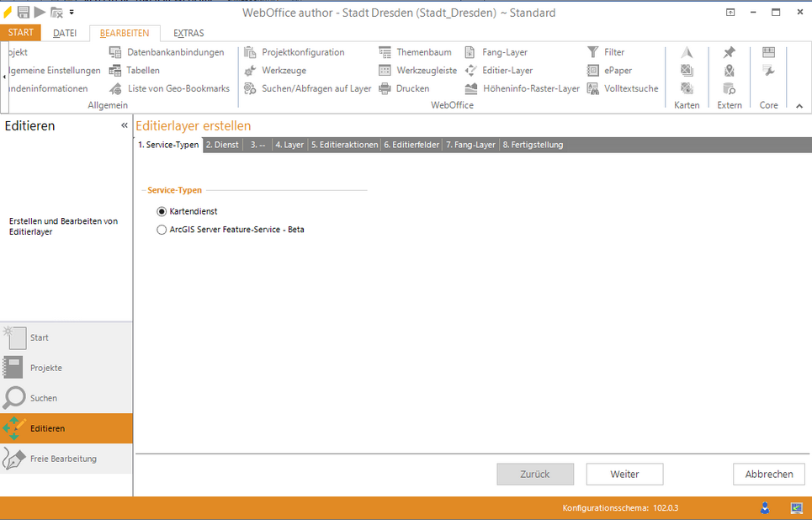Viewport: 812px width, 520px height.
Task: Switch to the 4. Layer wizard tab
Action: [x=289, y=145]
